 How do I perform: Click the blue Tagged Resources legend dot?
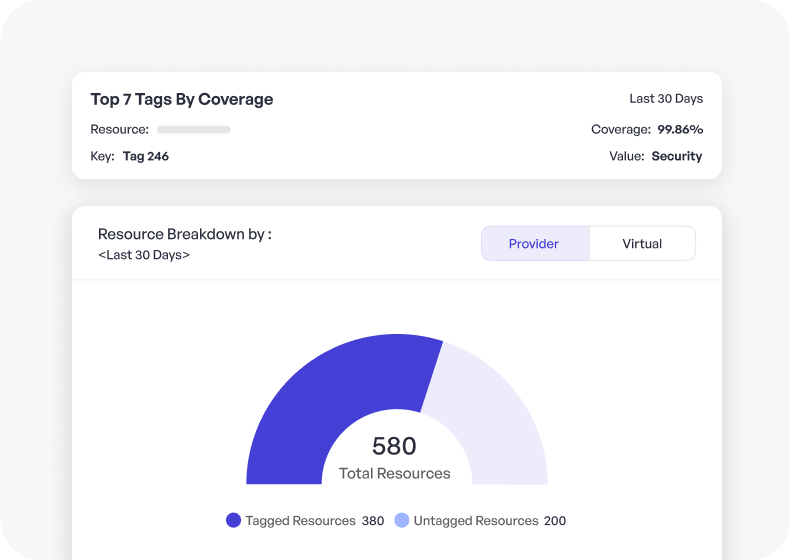click(x=233, y=521)
